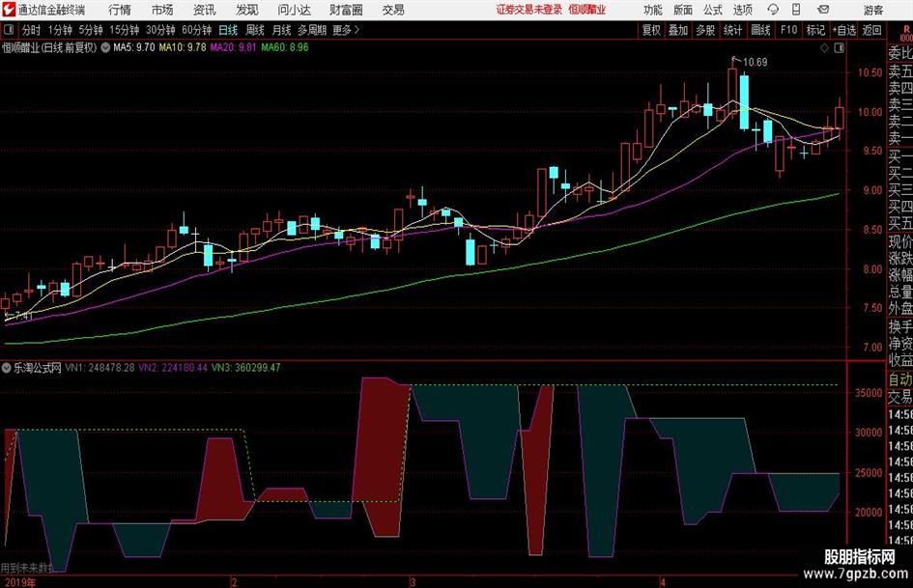Click the 10.50 price axis label

870,72
